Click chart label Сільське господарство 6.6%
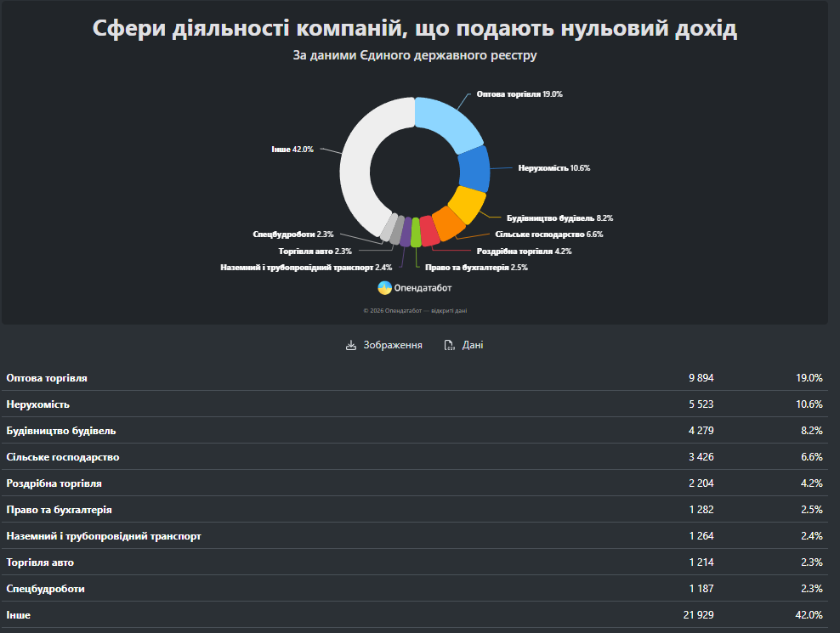 pyautogui.click(x=549, y=235)
